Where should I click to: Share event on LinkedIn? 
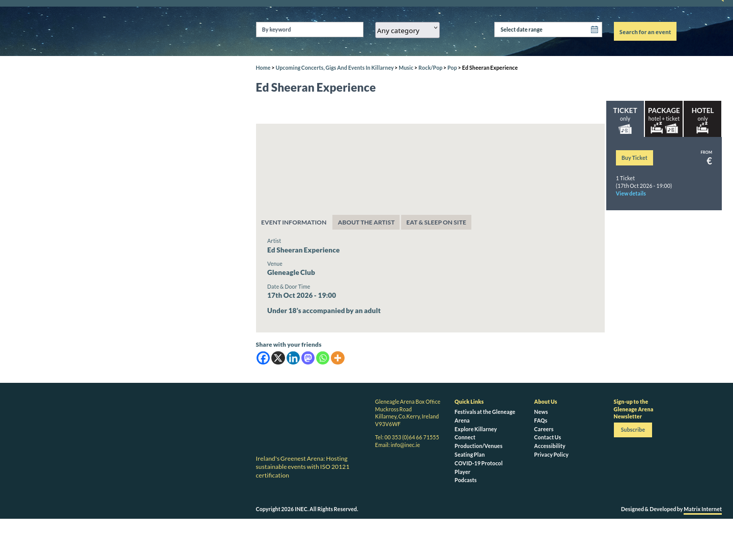coord(293,358)
